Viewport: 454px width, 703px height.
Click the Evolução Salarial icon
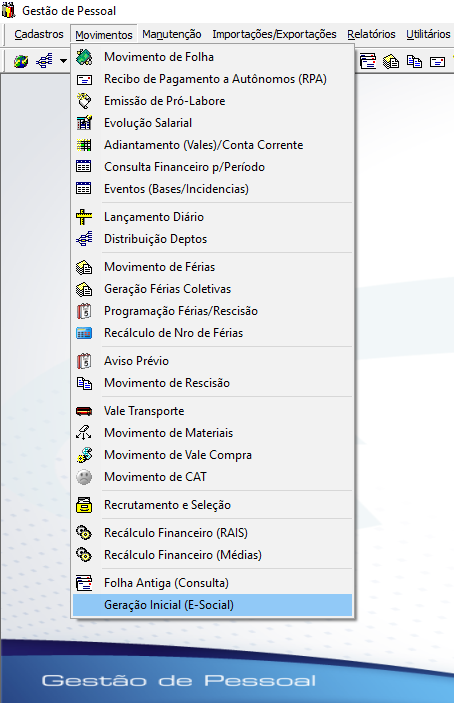(x=84, y=123)
